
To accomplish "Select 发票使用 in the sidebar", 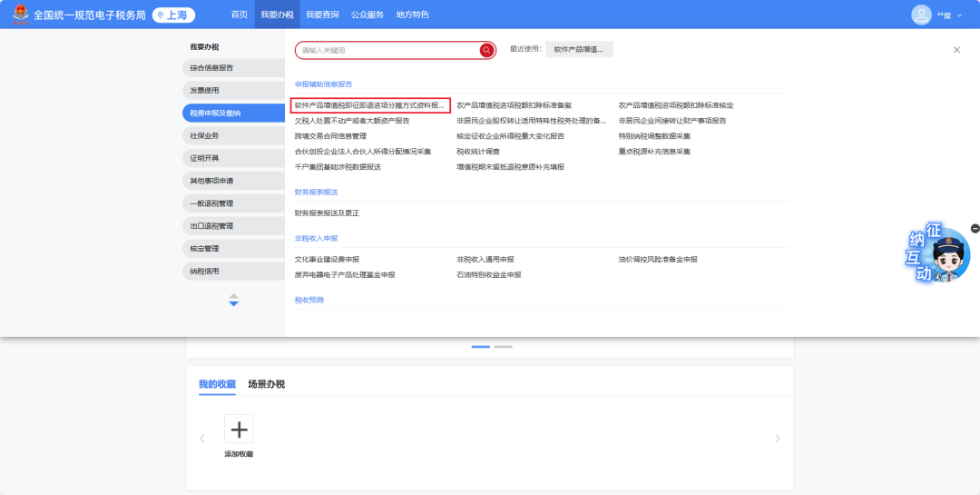I will (234, 90).
